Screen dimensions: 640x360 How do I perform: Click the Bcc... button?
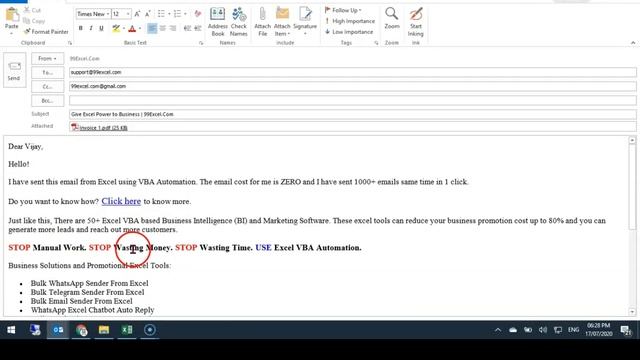pyautogui.click(x=47, y=100)
